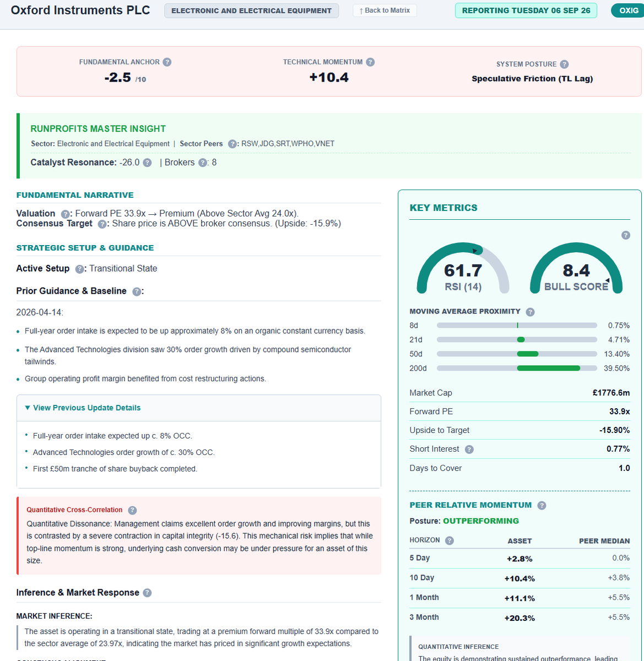Go Back to Matrix
Viewport: 644px width, 661px height.
point(385,10)
